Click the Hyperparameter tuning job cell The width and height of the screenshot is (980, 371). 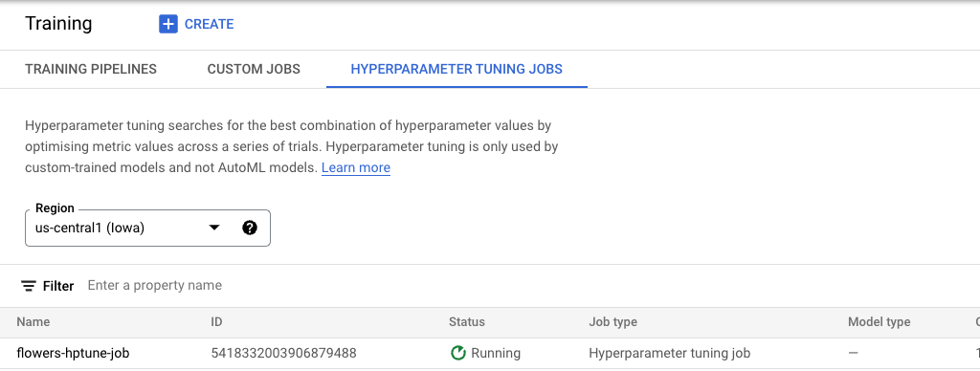pyautogui.click(x=669, y=354)
